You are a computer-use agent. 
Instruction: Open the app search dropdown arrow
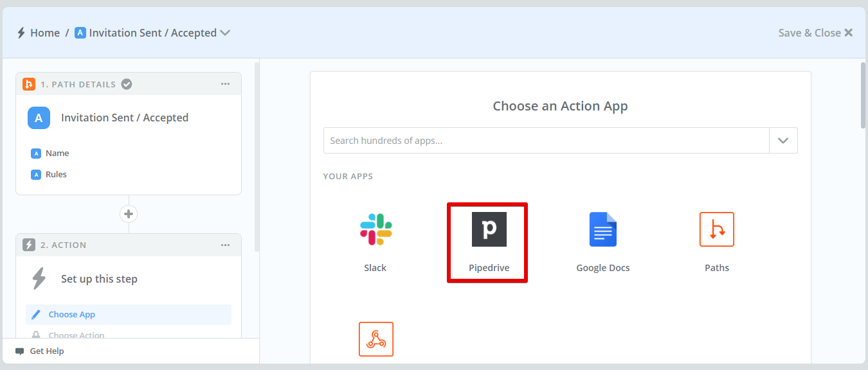(x=783, y=140)
